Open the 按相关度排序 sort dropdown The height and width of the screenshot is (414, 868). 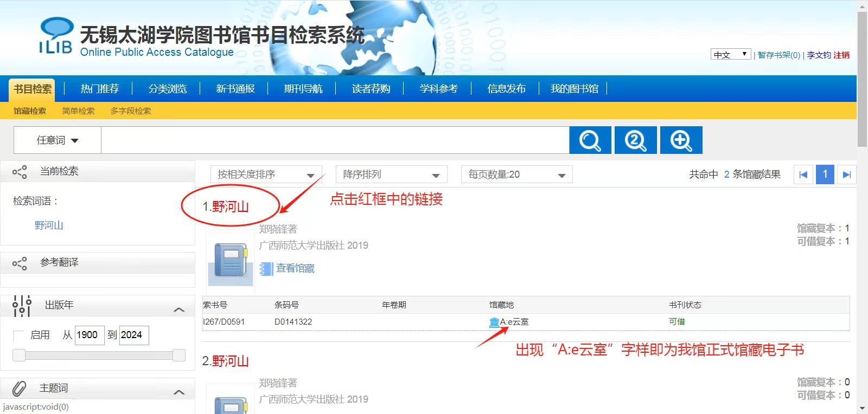pos(266,174)
